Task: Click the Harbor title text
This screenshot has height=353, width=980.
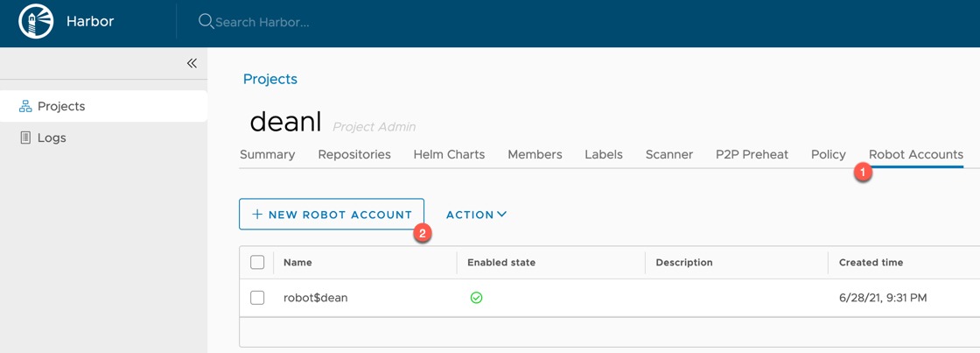Action: click(90, 22)
